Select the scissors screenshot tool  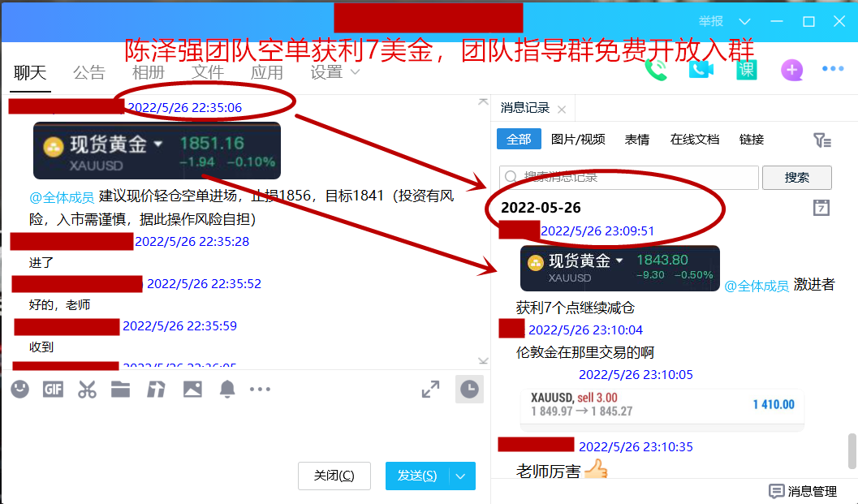tap(87, 390)
